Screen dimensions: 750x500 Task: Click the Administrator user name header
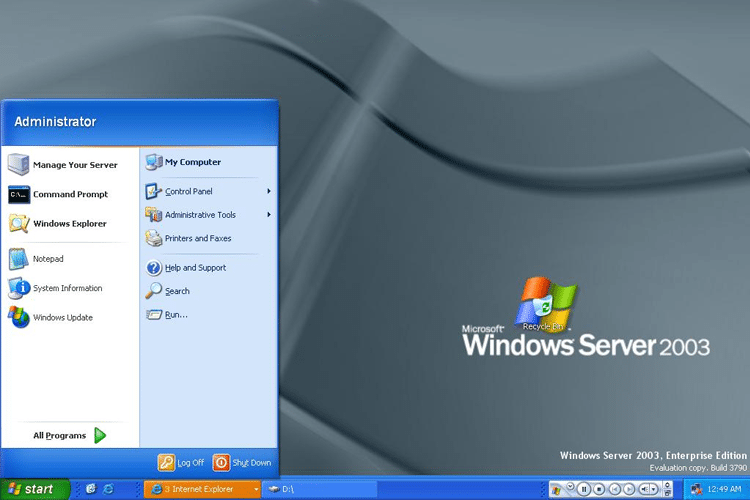coord(55,122)
